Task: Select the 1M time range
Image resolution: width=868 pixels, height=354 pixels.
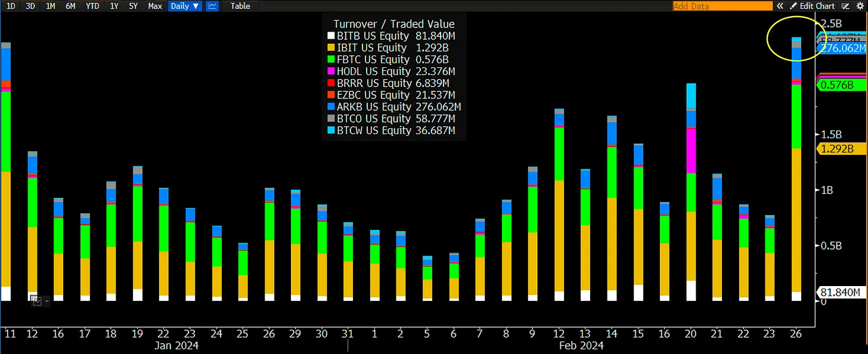Action: tap(51, 6)
